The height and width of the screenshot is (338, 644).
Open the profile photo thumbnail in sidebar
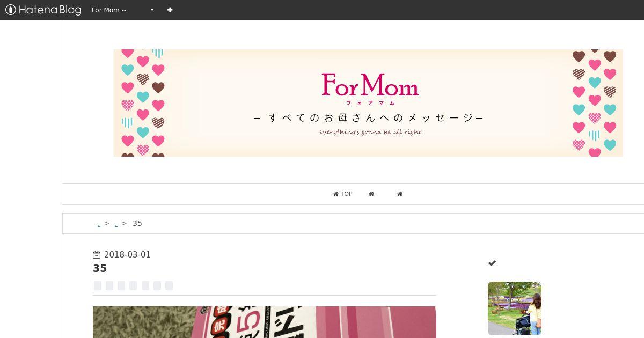click(x=515, y=308)
